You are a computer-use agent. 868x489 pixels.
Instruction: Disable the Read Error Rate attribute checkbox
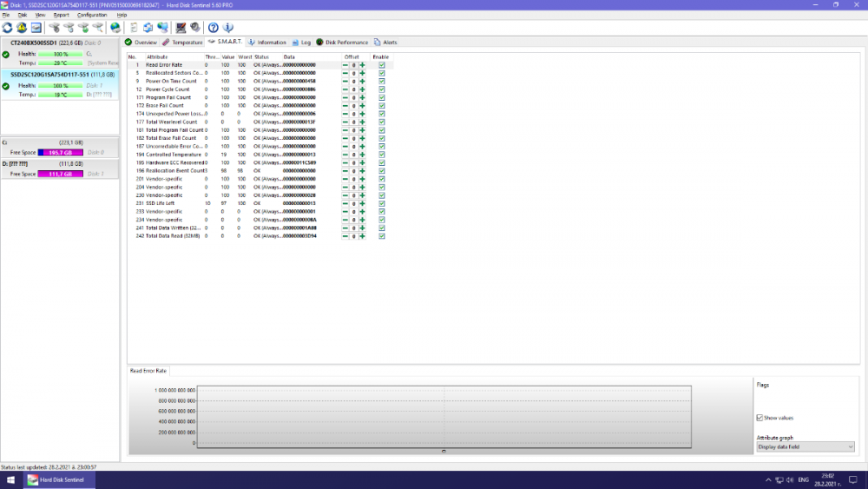[x=382, y=65]
